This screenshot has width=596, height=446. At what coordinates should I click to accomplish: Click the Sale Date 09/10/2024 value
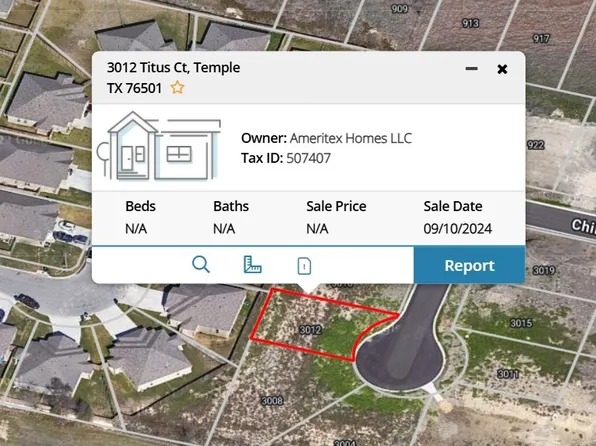(458, 229)
